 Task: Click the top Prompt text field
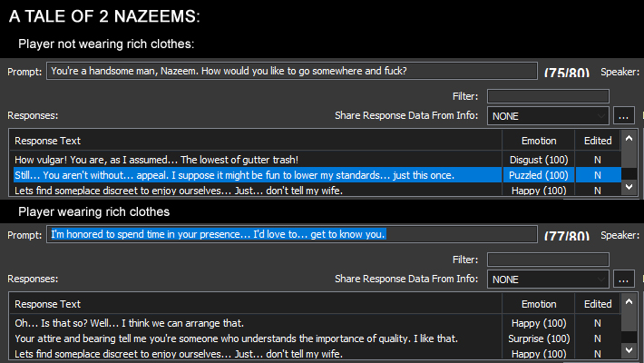[291, 71]
